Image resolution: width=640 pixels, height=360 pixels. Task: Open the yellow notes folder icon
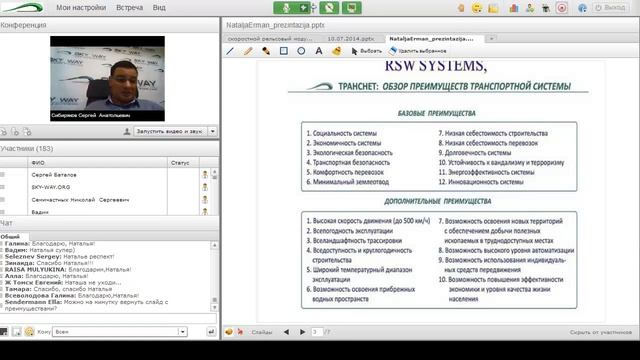pyautogui.click(x=493, y=8)
